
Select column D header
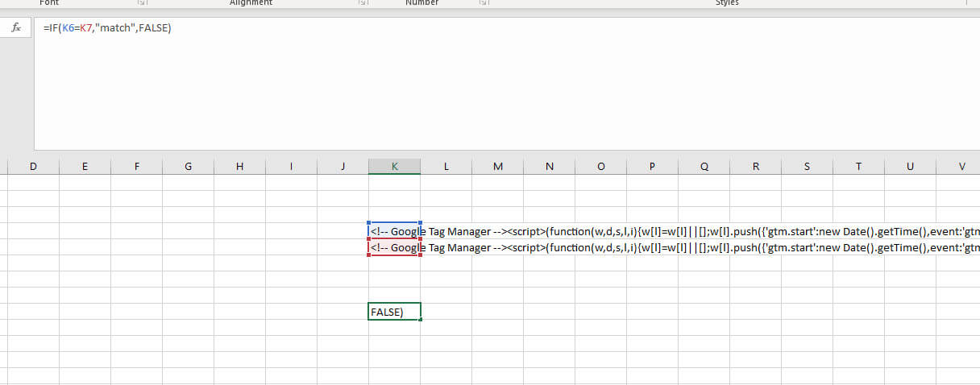click(33, 166)
